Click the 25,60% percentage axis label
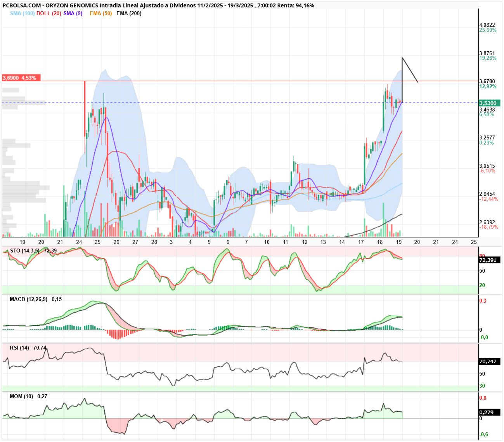The width and height of the screenshot is (504, 442). [488, 30]
